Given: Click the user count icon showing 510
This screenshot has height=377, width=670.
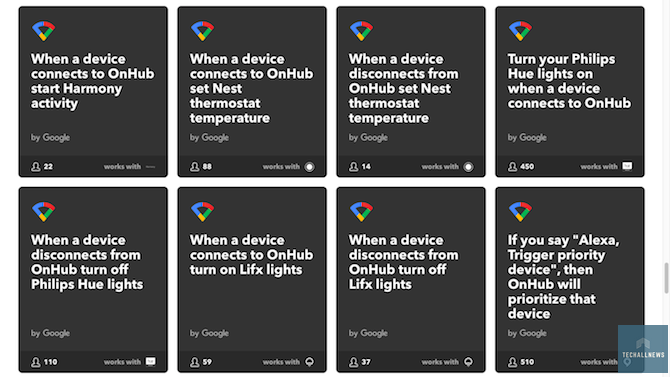Looking at the screenshot, I should click(x=512, y=362).
